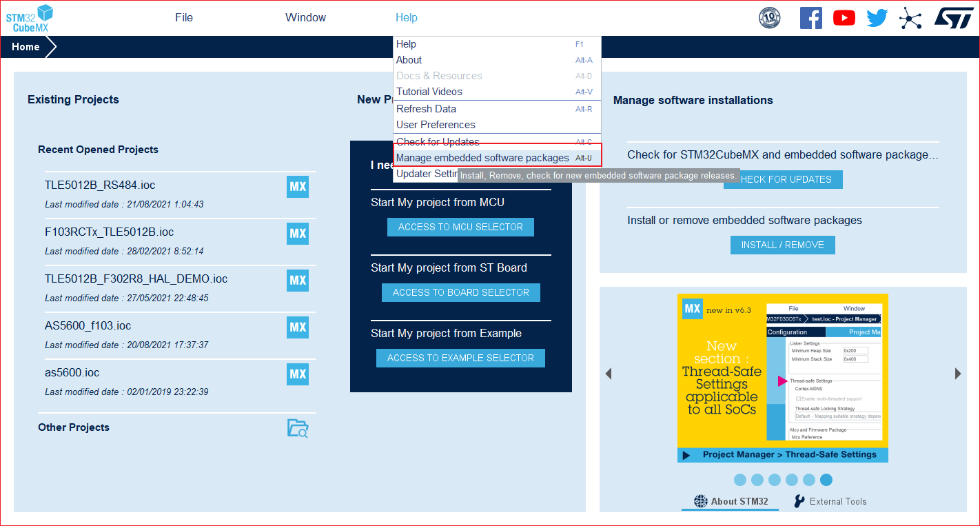Select Manage embedded software packages
This screenshot has height=526, width=980.
[497, 158]
